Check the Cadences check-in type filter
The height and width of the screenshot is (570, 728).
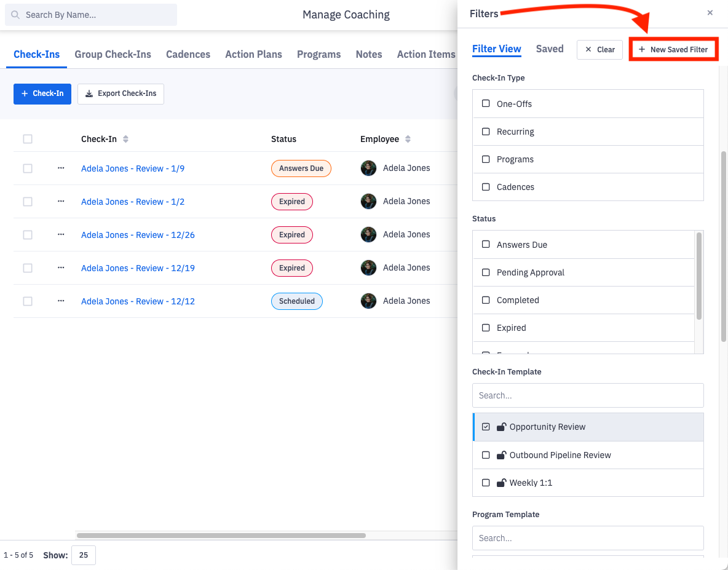[486, 187]
